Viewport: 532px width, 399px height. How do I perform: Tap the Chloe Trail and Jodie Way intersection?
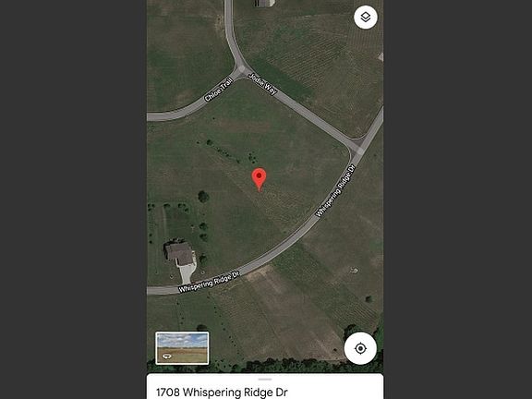[x=241, y=69]
